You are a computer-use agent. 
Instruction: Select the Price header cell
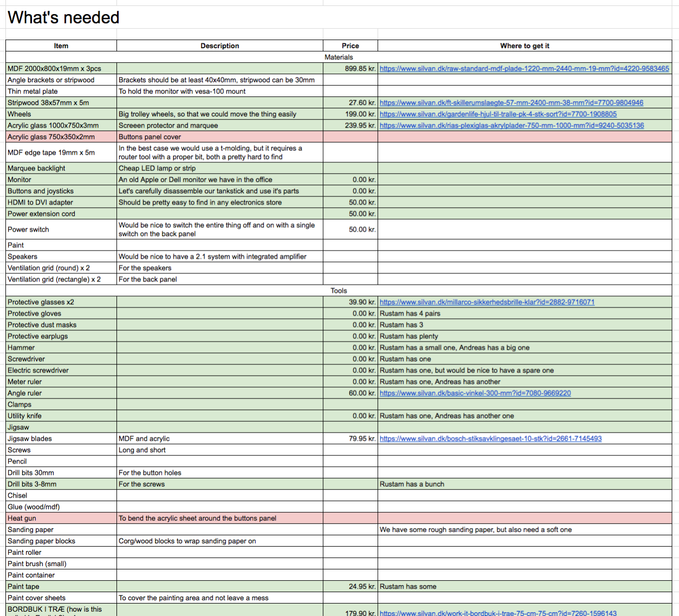[350, 46]
